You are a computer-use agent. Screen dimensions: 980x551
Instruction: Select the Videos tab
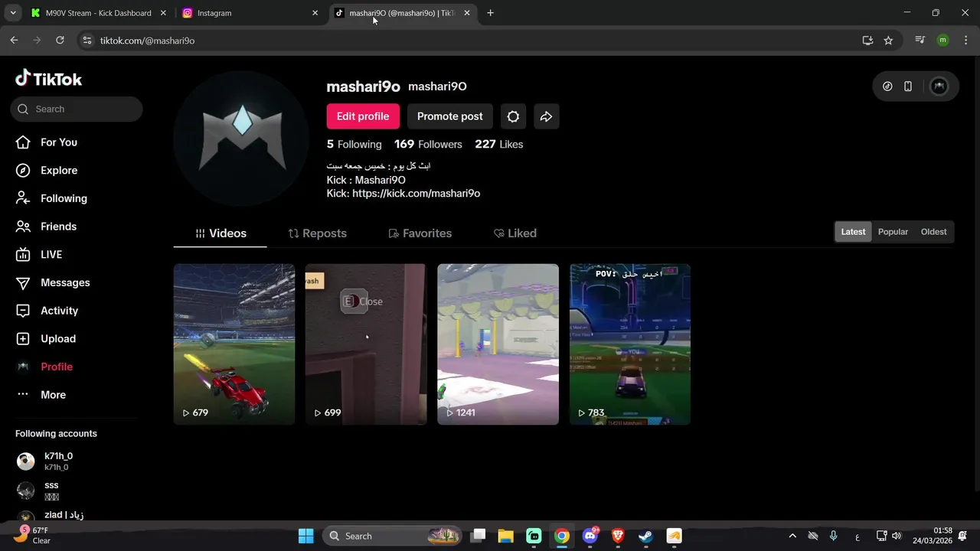tap(220, 233)
